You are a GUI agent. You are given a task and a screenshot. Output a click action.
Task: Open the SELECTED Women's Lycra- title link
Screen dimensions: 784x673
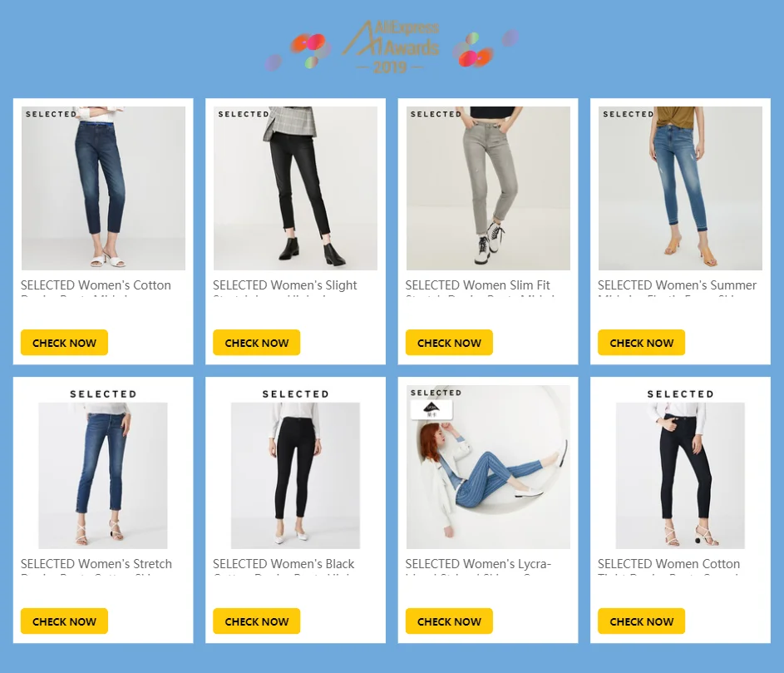tap(478, 564)
